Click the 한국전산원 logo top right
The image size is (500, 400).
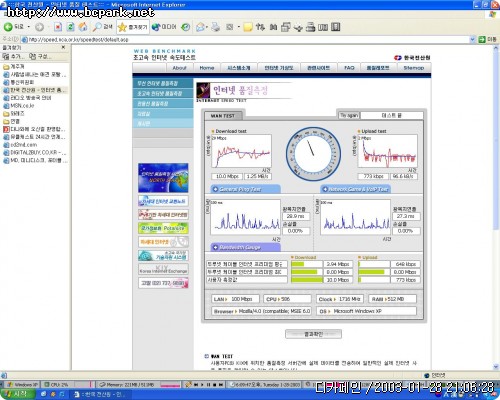tap(412, 57)
